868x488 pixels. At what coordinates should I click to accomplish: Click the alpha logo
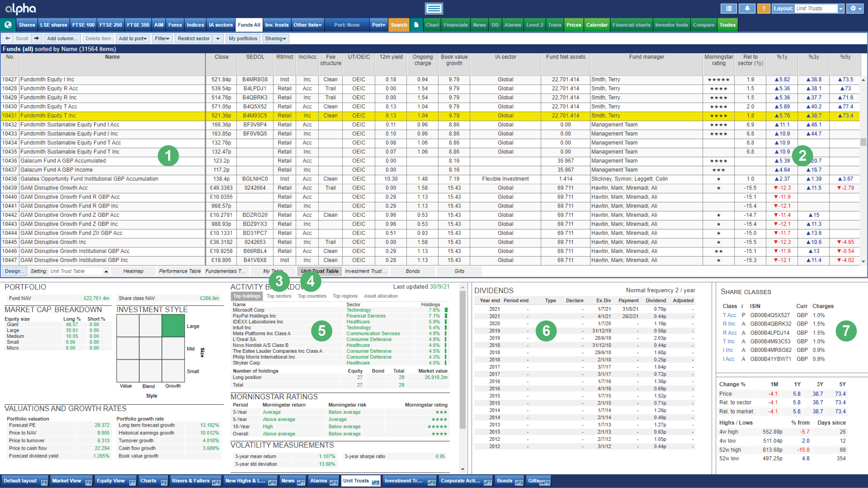[x=21, y=8]
